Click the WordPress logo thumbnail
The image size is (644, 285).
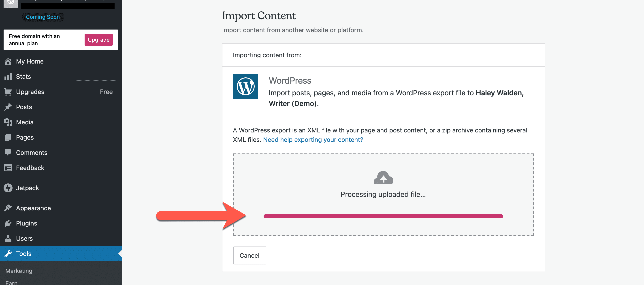coord(245,86)
